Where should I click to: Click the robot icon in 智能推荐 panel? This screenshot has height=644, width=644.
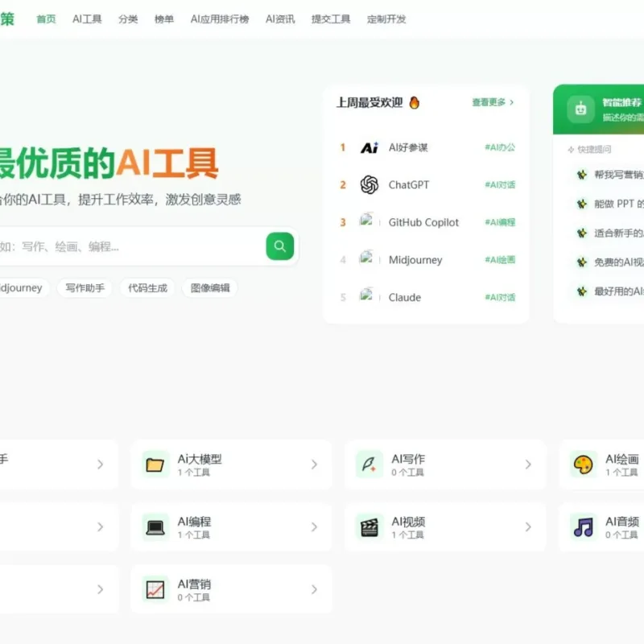click(x=580, y=109)
